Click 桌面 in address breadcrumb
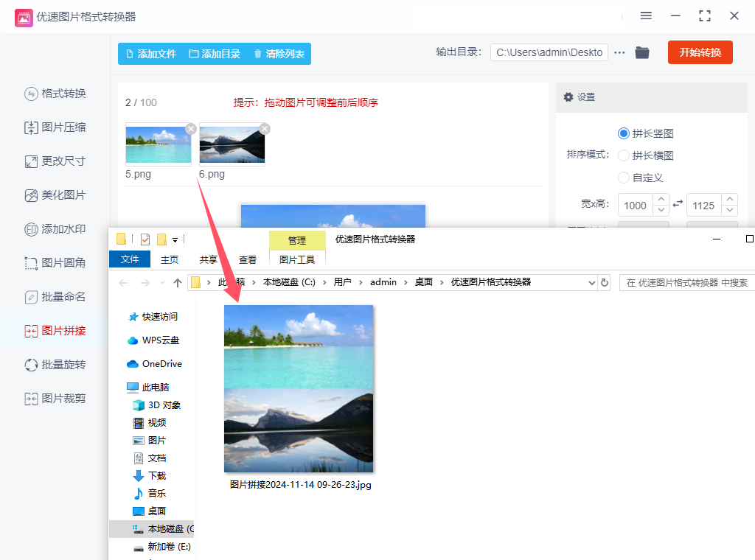The height and width of the screenshot is (560, 755). pos(424,282)
